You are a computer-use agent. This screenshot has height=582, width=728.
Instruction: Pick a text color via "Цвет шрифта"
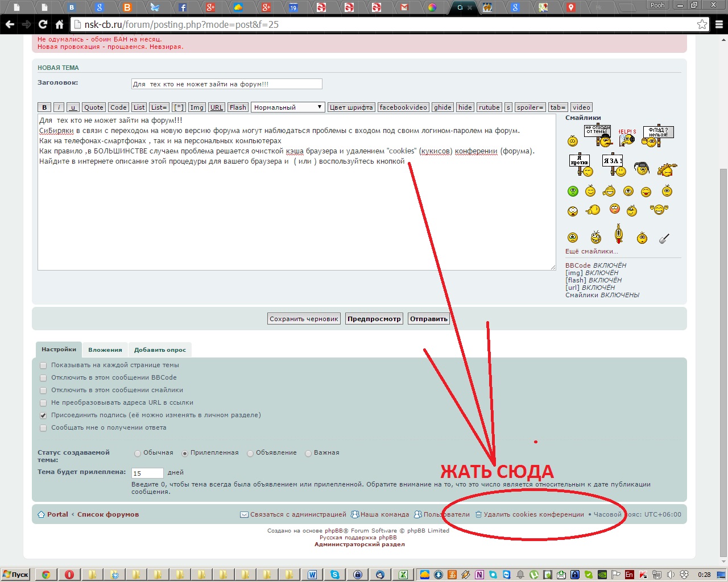(x=351, y=107)
